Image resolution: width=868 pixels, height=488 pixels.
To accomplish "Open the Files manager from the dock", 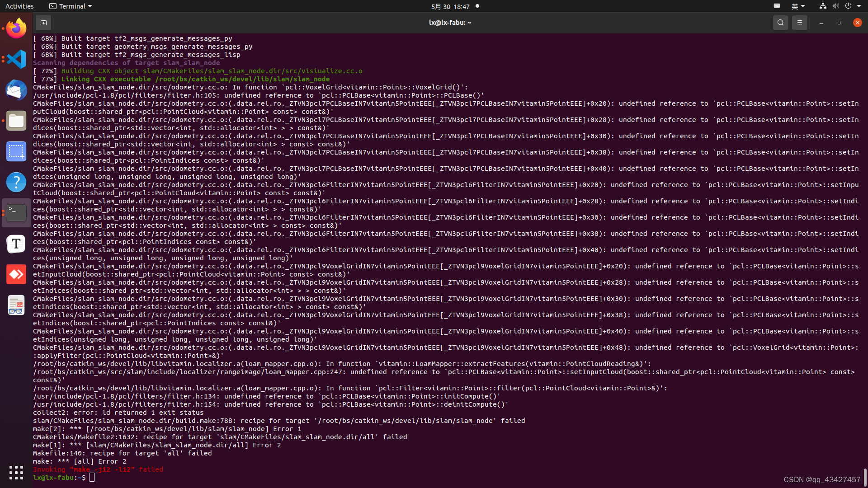I will (16, 121).
